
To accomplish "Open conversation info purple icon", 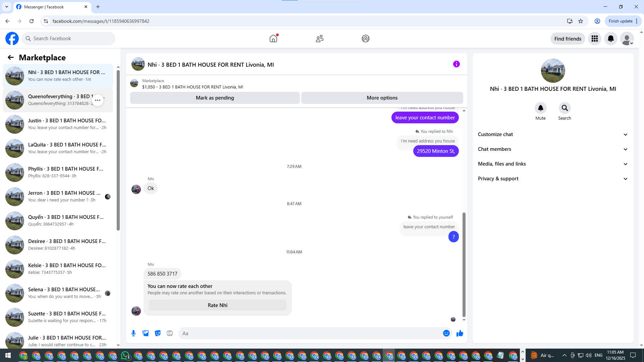I will (x=457, y=64).
